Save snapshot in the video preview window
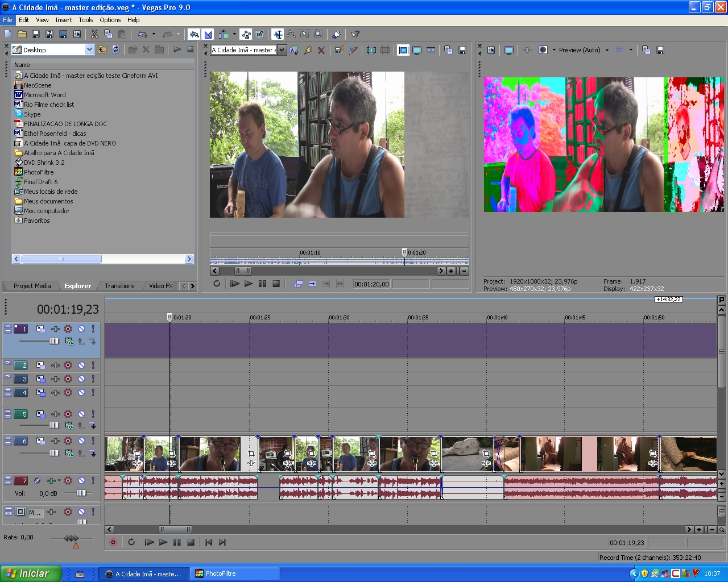 coord(660,50)
